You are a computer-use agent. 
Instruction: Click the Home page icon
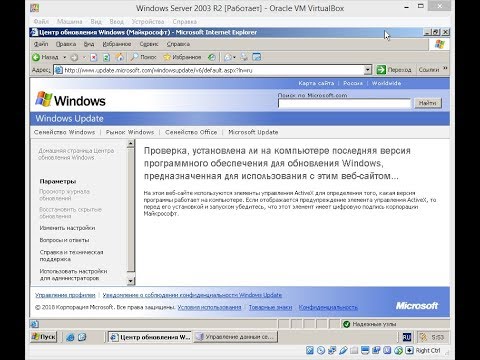tap(119, 57)
